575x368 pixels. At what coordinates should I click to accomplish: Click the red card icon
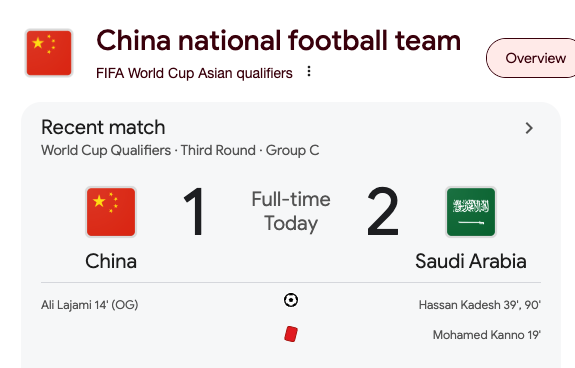(291, 334)
